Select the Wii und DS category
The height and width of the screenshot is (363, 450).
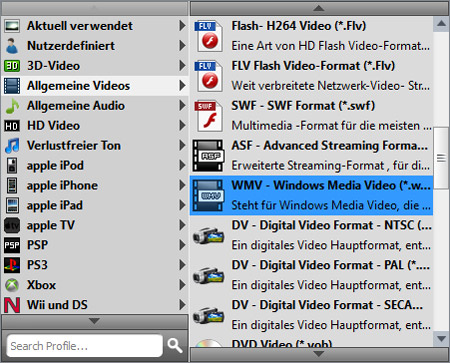[x=95, y=305]
